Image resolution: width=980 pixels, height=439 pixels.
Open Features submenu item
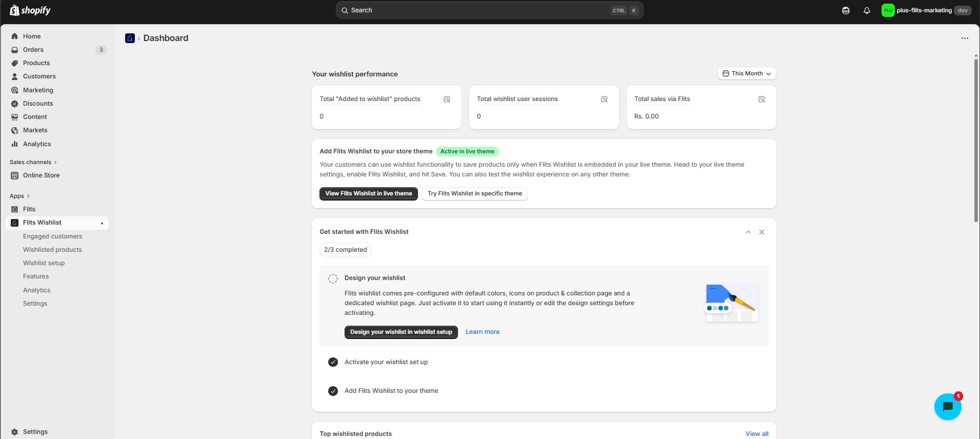click(x=36, y=276)
